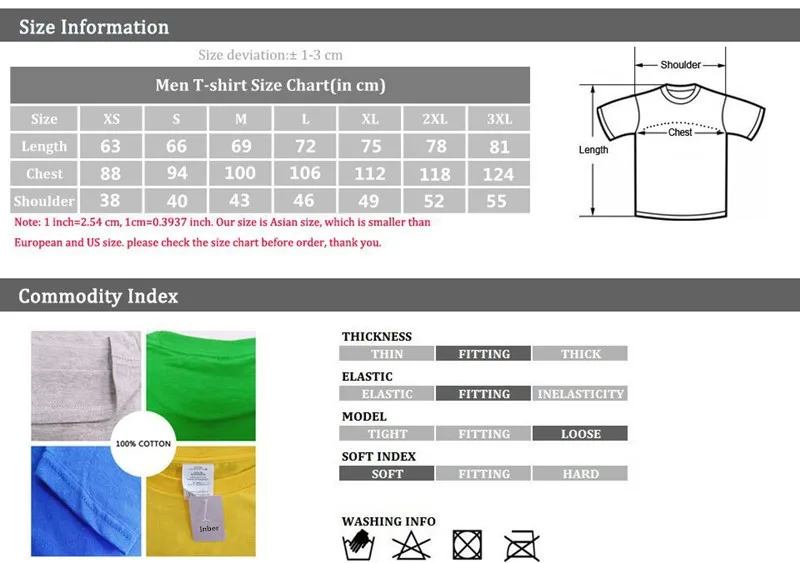Image resolution: width=800 pixels, height=563 pixels.
Task: Click the length value 72
Action: (305, 146)
